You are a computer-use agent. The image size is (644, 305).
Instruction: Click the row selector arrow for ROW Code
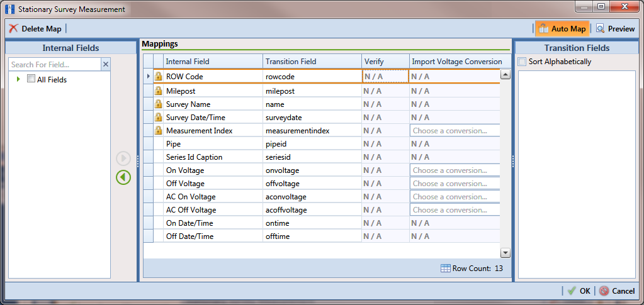point(149,76)
